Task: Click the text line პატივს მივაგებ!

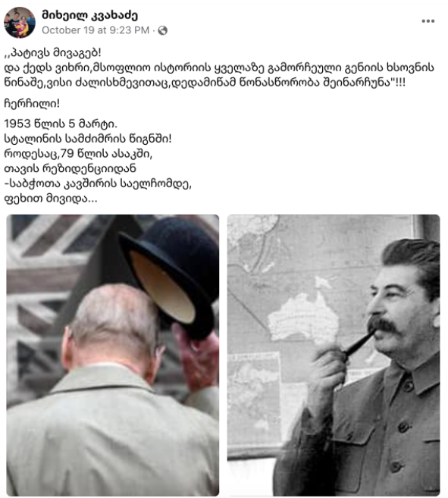Action: tap(53, 53)
